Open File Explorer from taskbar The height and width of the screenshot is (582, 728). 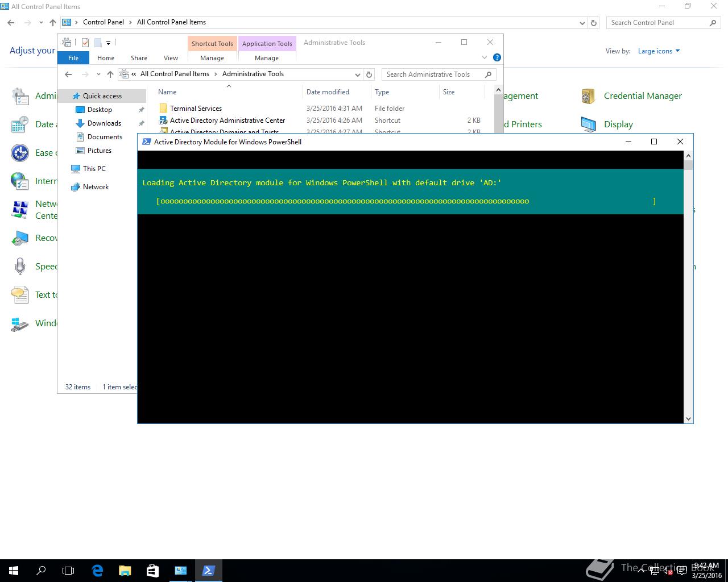tap(125, 571)
